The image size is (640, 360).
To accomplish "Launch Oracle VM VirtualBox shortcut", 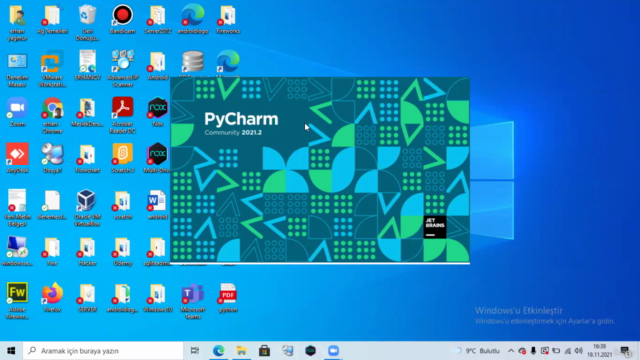I will click(87, 208).
